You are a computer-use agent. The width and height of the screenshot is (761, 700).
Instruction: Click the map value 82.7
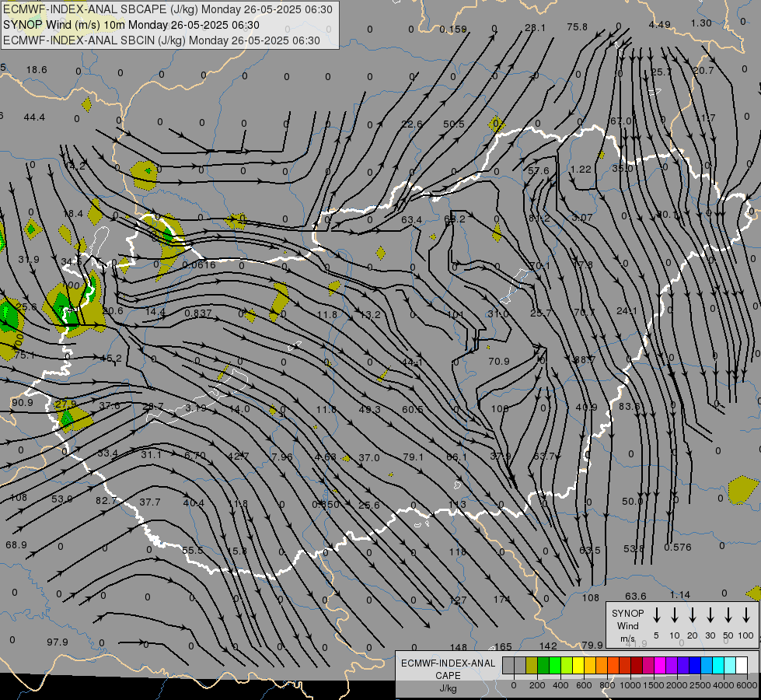tap(106, 500)
